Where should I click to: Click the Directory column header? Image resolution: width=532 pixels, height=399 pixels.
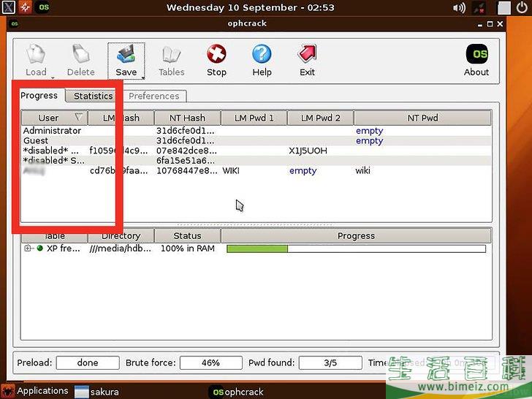tap(121, 236)
